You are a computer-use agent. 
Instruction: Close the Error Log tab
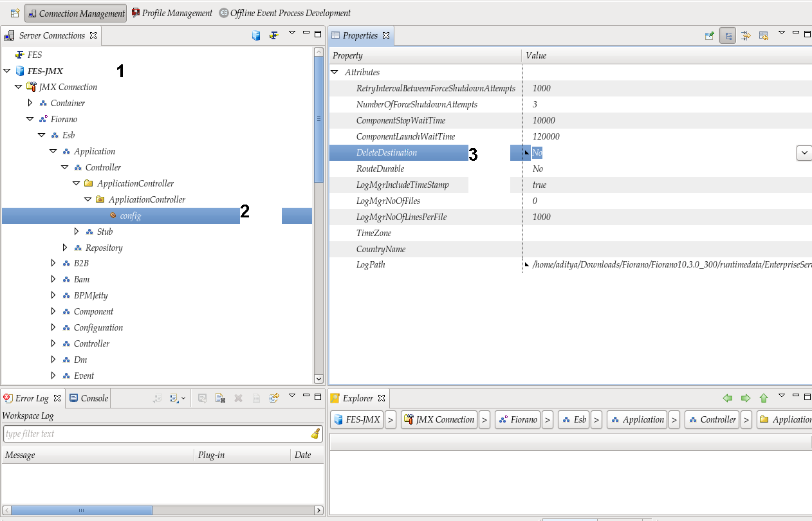(x=57, y=398)
